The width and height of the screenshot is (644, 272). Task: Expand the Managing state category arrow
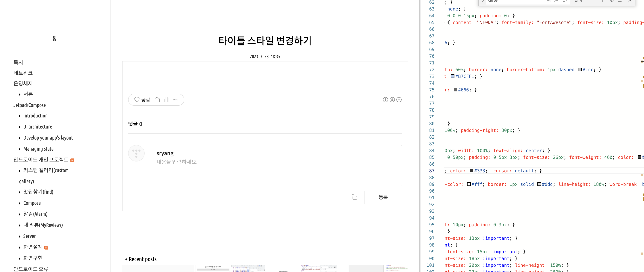tap(20, 149)
